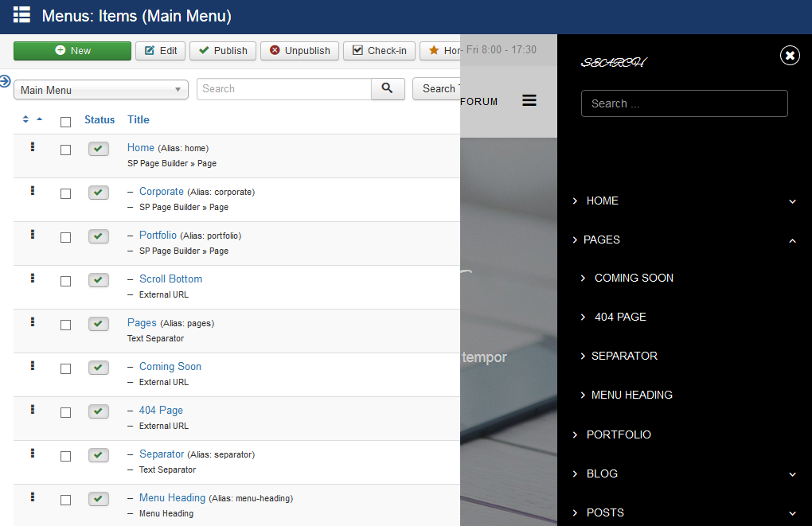Click the Unpublish toolbar button

pyautogui.click(x=300, y=51)
